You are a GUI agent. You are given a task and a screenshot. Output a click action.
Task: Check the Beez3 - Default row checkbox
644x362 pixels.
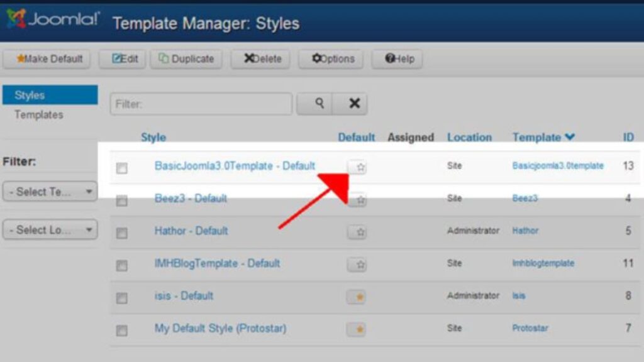[x=121, y=200]
